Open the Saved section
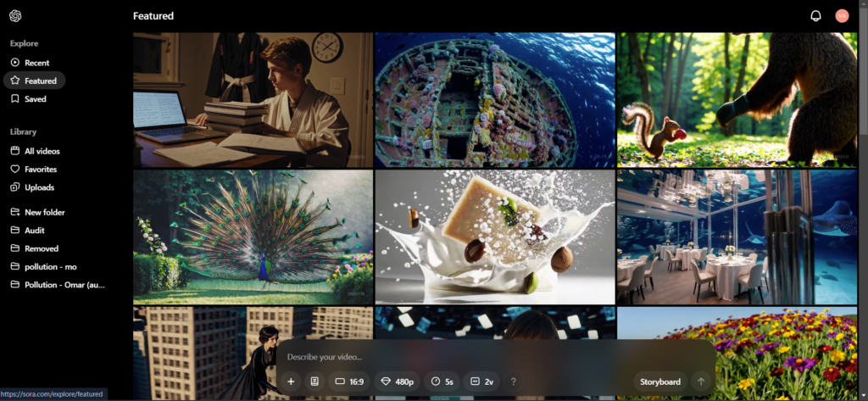Viewport: 868px width, 401px height. [34, 99]
